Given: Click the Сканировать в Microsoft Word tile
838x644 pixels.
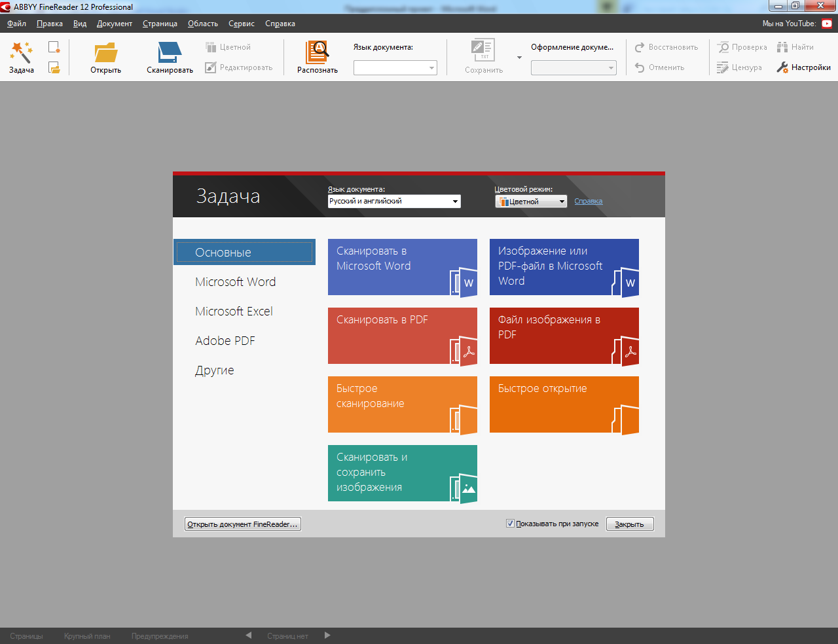Looking at the screenshot, I should tap(403, 267).
